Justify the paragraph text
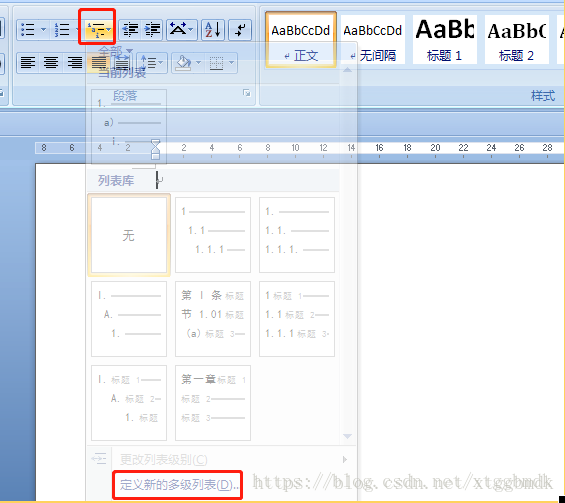 click(x=98, y=63)
